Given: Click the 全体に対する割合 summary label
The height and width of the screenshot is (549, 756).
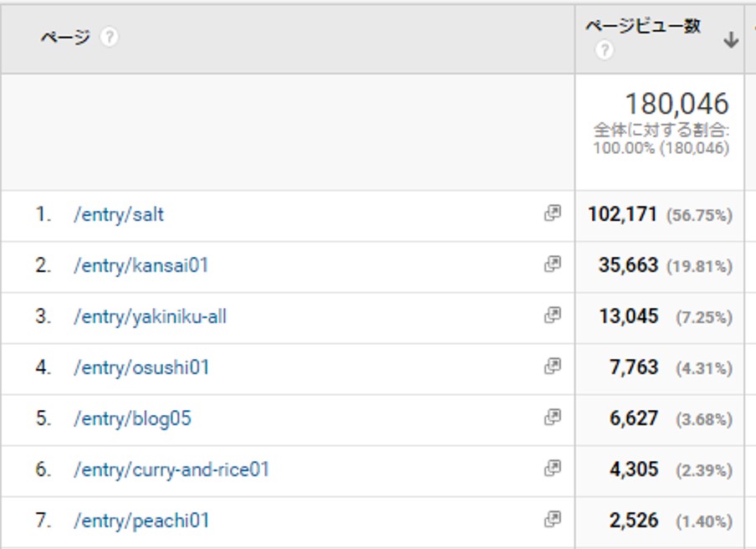Looking at the screenshot, I should coord(661,131).
